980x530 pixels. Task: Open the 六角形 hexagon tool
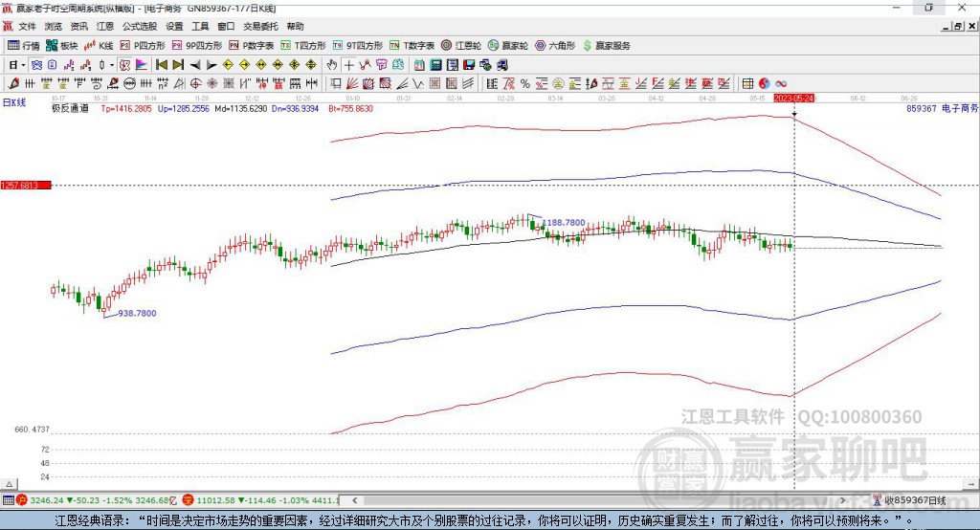555,46
